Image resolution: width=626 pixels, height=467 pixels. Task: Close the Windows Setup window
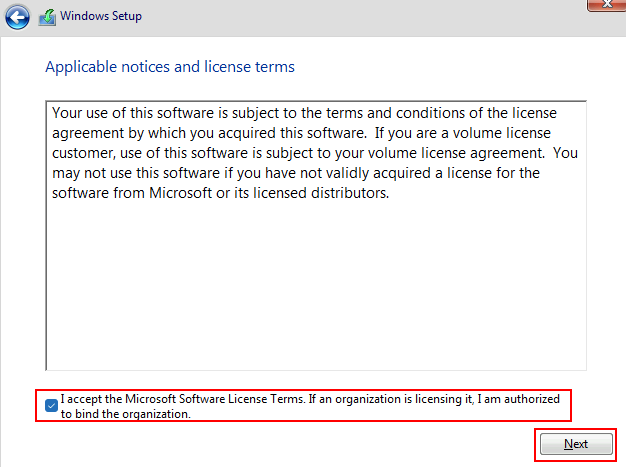606,5
